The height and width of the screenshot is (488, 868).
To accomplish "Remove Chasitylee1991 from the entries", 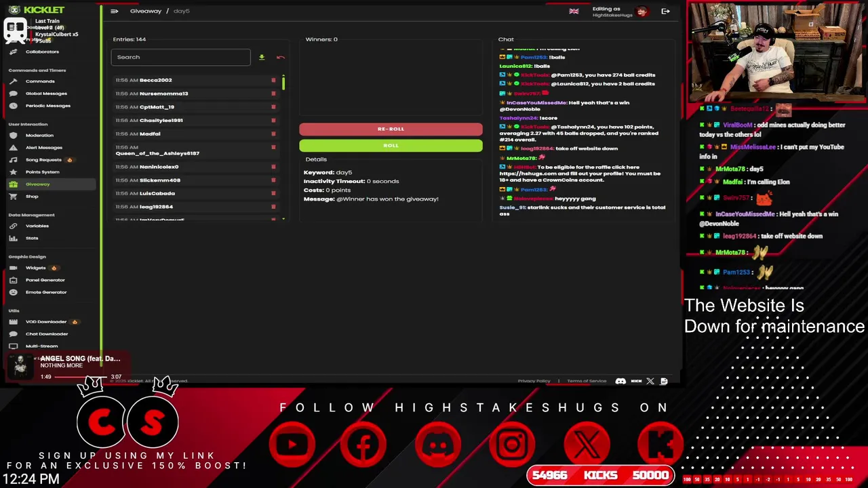I will pyautogui.click(x=273, y=121).
